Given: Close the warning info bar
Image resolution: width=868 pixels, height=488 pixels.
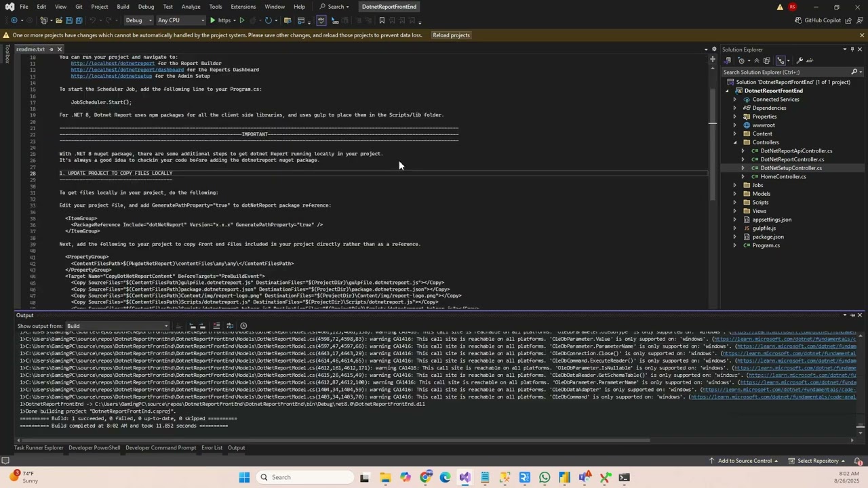Looking at the screenshot, I should 861,35.
